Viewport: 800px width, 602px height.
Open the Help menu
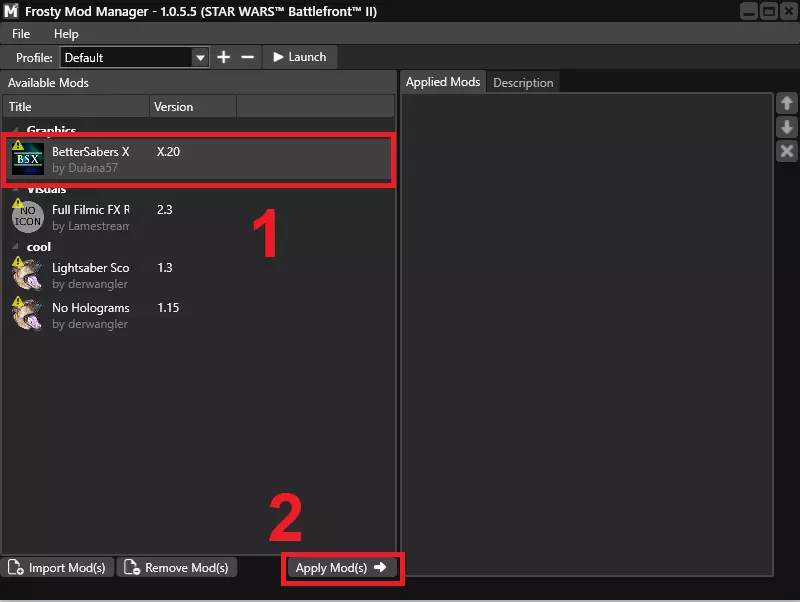[66, 34]
